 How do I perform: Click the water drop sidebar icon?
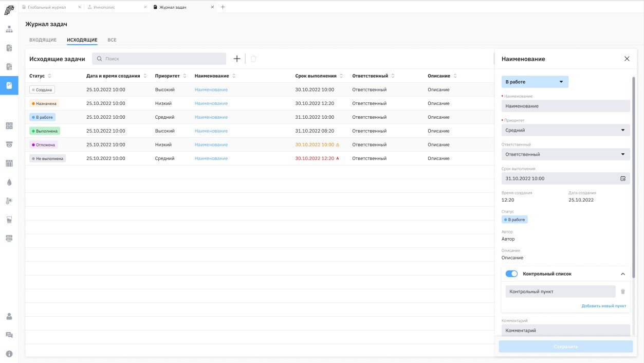(9, 182)
